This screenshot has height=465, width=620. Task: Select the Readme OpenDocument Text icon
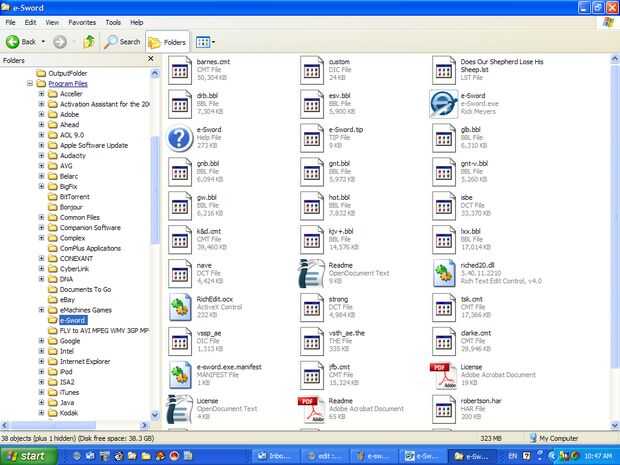pyautogui.click(x=312, y=274)
